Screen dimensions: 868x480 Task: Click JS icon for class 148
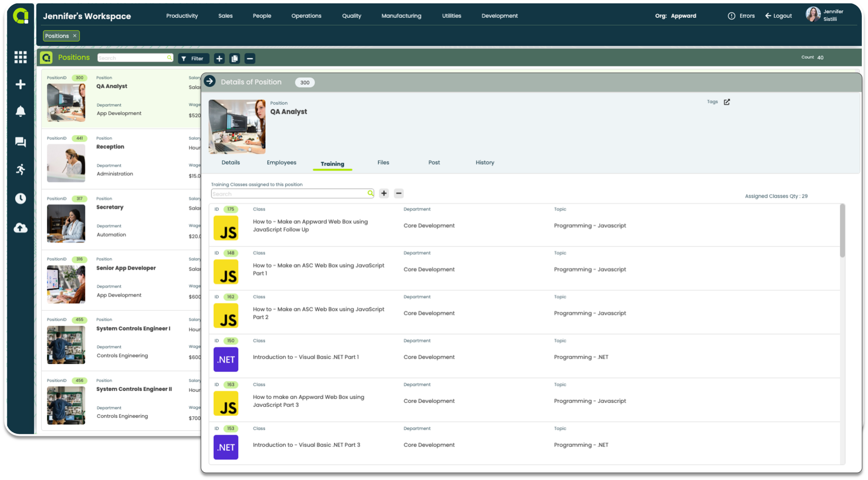[x=226, y=272]
